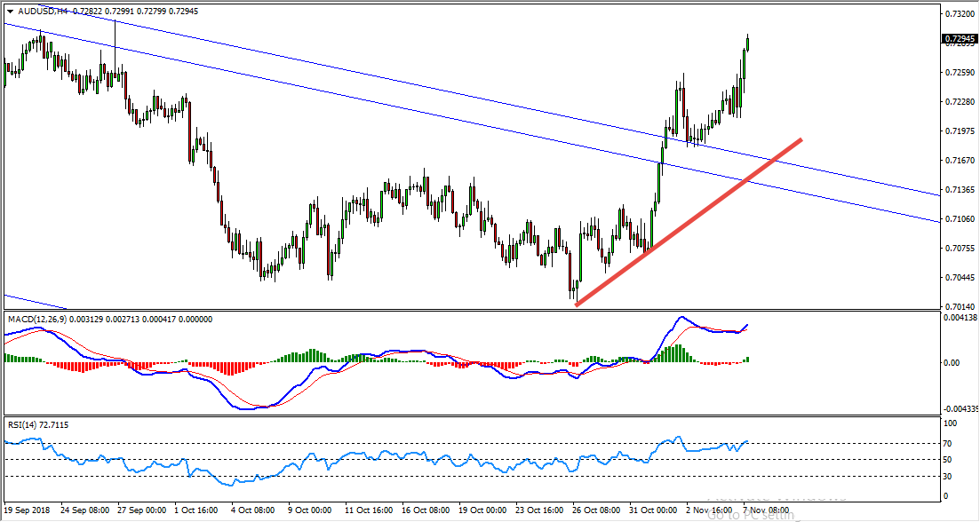Screen dimensions: 980x522
Task: Click the 0.72590 price scale label
Action: [x=960, y=73]
